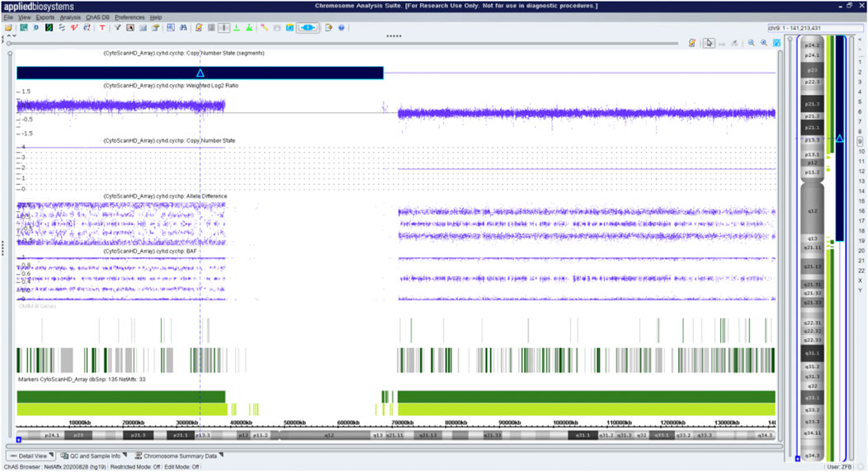Open the Exports menu
The width and height of the screenshot is (868, 472).
coord(45,17)
